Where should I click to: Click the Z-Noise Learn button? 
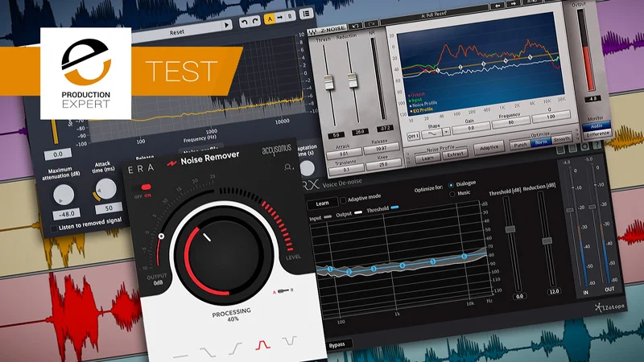(427, 158)
